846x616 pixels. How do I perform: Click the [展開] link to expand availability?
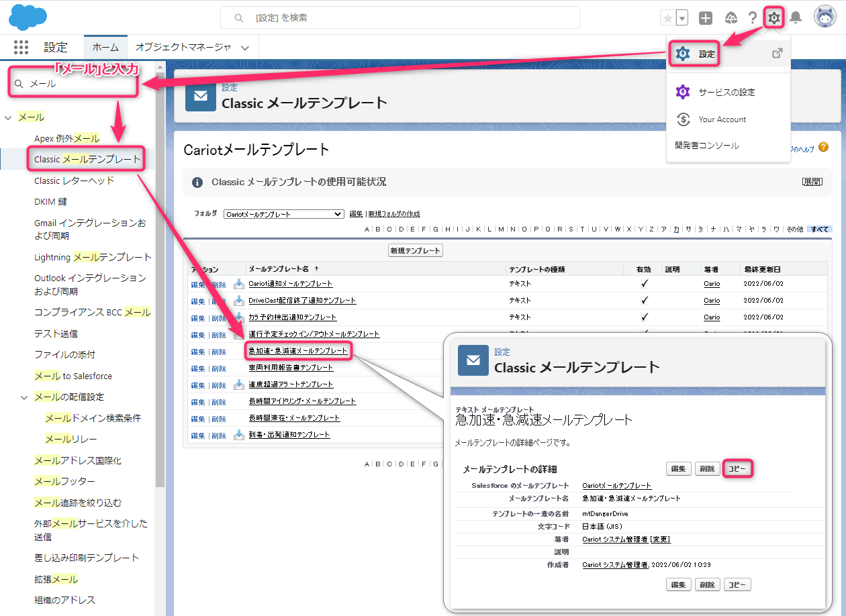812,182
